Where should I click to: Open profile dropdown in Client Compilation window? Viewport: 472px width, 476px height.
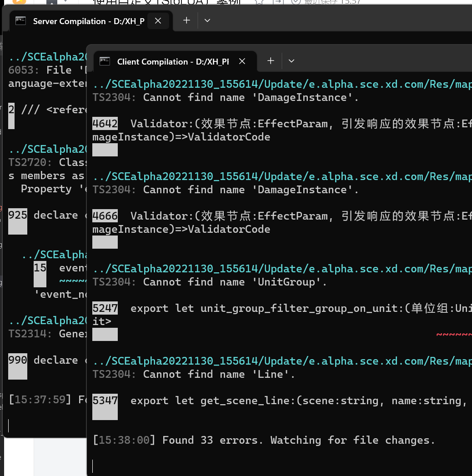tap(291, 61)
